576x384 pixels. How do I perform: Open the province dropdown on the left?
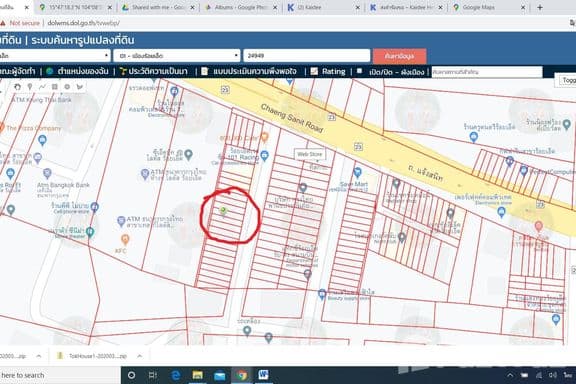click(x=55, y=55)
